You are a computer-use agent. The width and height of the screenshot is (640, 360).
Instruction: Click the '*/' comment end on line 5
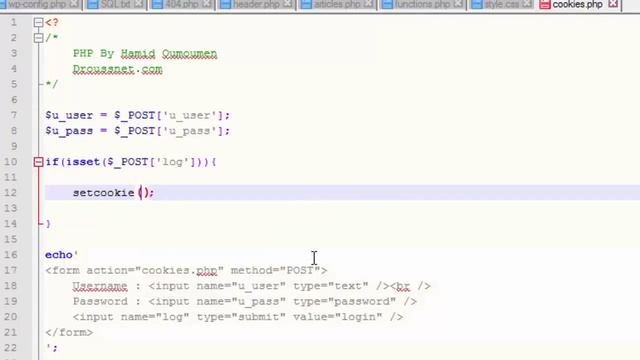click(52, 84)
